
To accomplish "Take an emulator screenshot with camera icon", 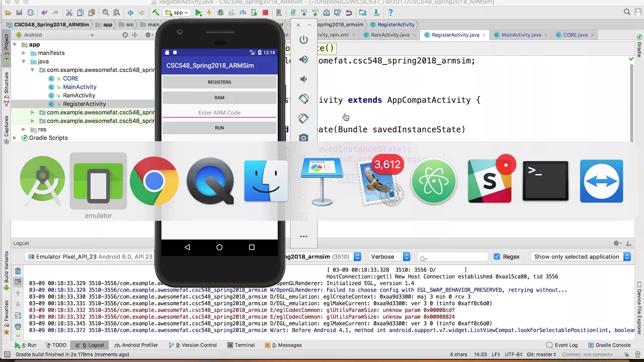I will point(303,138).
